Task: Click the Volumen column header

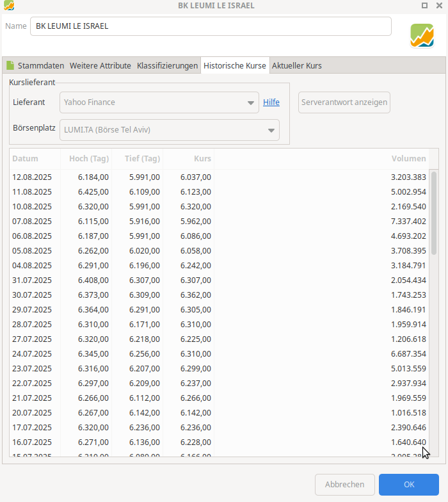Action: click(x=408, y=159)
